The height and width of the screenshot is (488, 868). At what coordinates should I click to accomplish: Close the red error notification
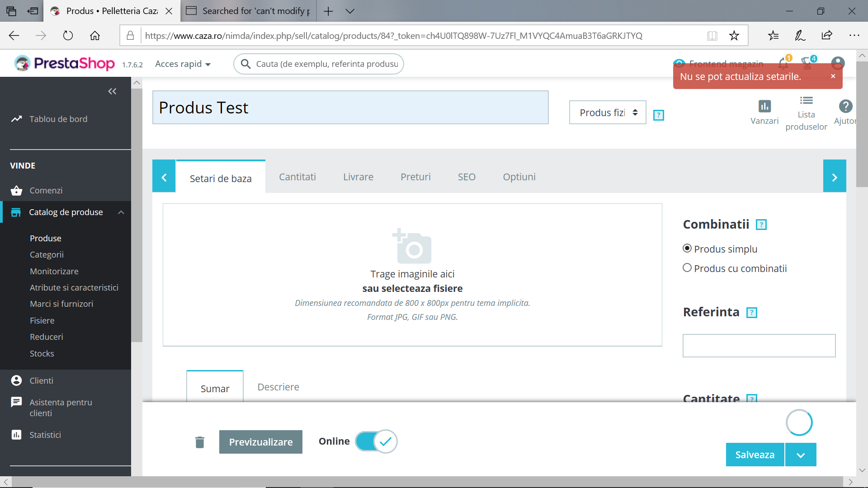(833, 76)
